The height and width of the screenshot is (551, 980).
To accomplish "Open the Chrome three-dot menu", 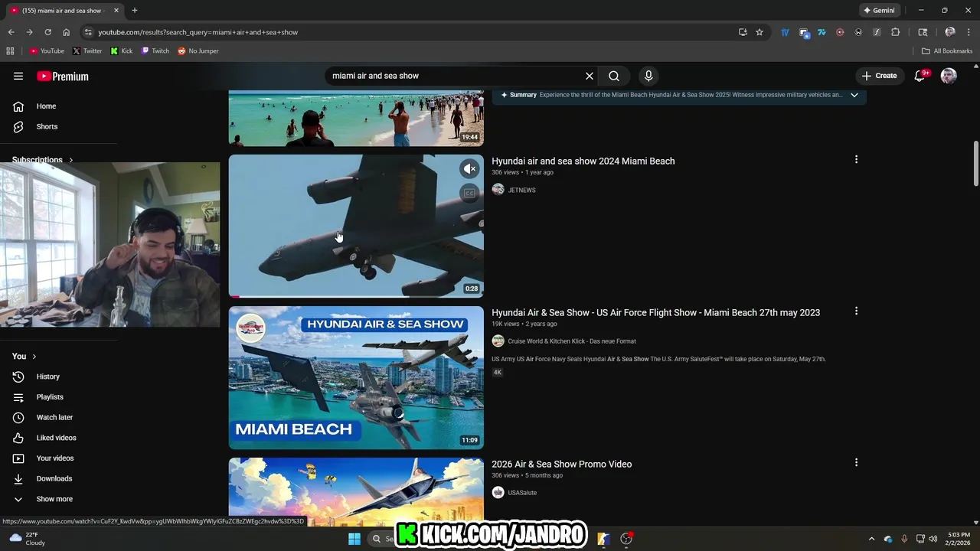I will tap(969, 32).
